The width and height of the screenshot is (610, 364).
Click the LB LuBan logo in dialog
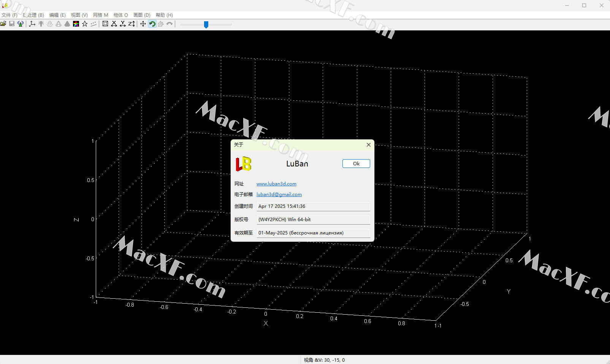244,164
